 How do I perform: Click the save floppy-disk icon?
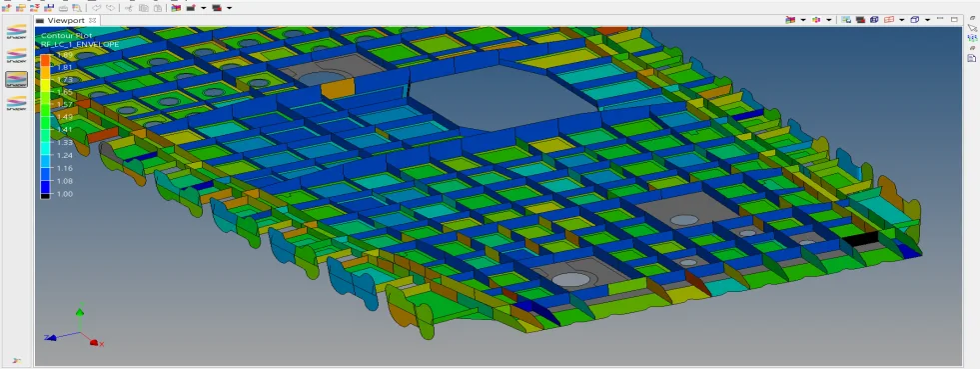[x=49, y=8]
